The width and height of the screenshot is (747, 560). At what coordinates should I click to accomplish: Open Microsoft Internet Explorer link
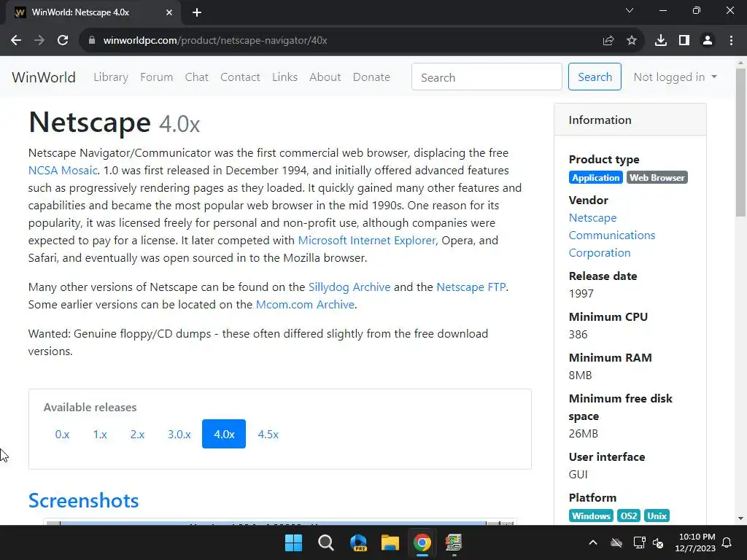(366, 241)
